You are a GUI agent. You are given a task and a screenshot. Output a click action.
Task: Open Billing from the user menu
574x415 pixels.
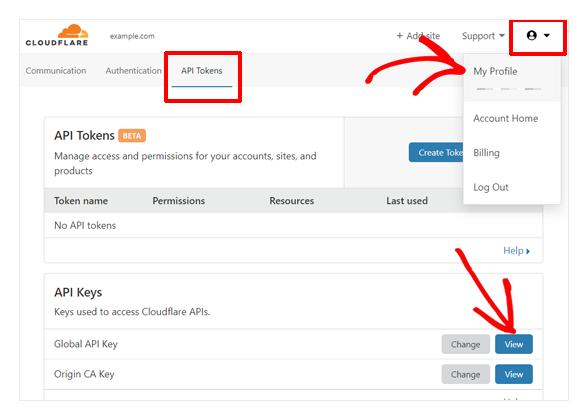[x=486, y=153]
